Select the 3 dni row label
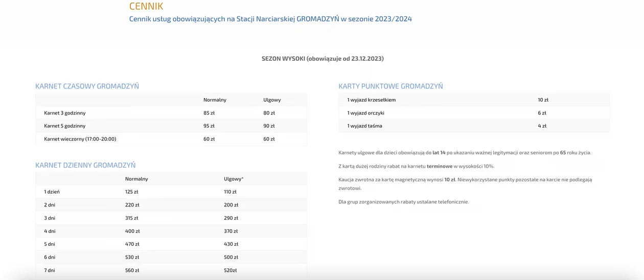 pyautogui.click(x=50, y=218)
